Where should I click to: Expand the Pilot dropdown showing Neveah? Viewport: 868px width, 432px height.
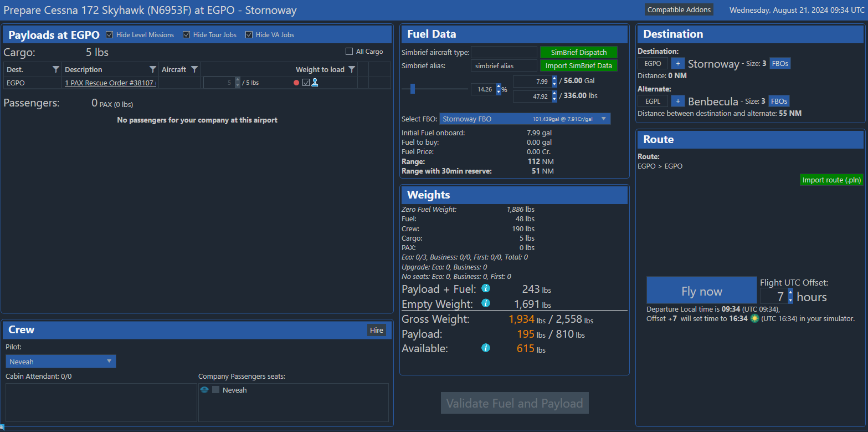coord(61,362)
